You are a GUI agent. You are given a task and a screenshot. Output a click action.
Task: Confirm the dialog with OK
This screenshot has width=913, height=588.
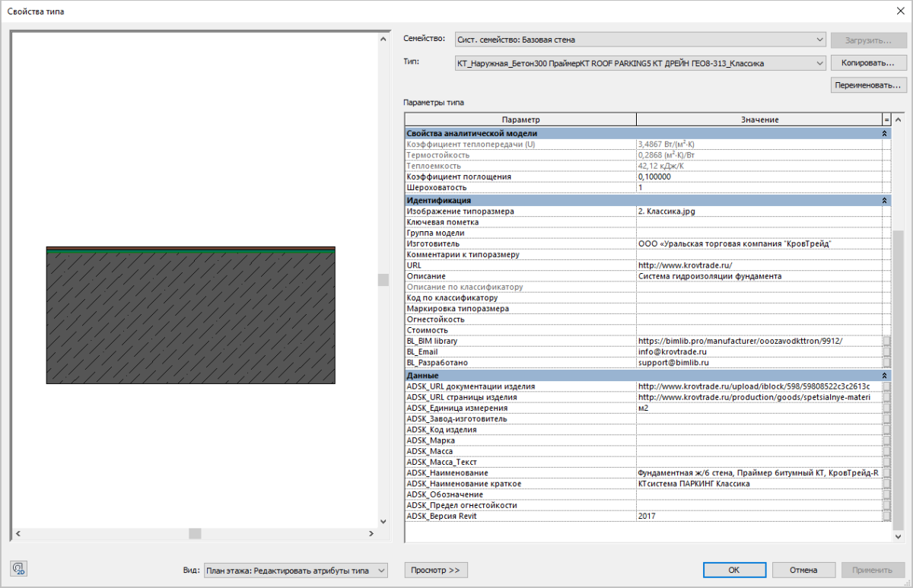(x=733, y=570)
